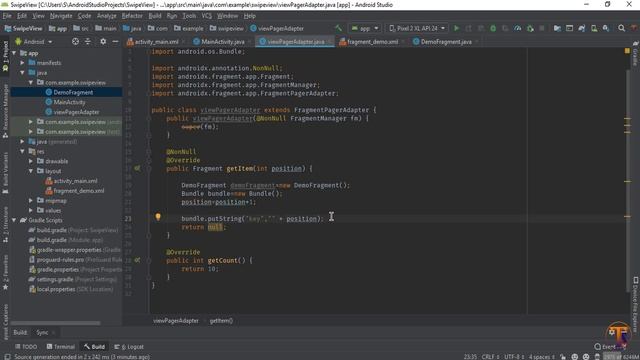Expand the mipmap folder
This screenshot has width=640, height=360.
tap(31, 200)
